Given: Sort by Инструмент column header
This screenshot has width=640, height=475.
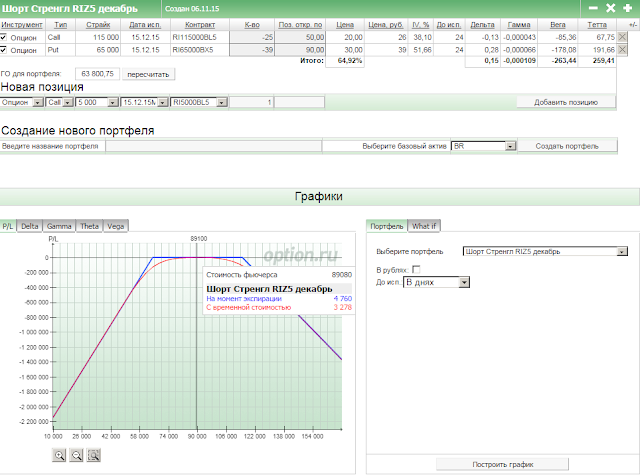Looking at the screenshot, I should (22, 25).
